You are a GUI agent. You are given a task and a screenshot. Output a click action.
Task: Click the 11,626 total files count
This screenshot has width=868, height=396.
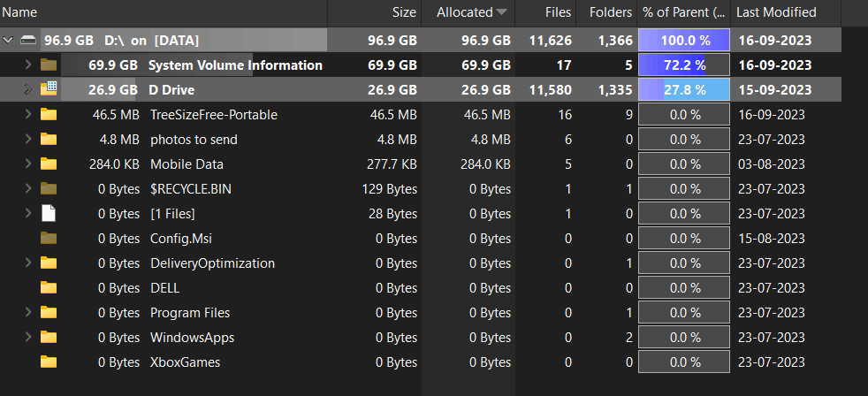tap(550, 41)
